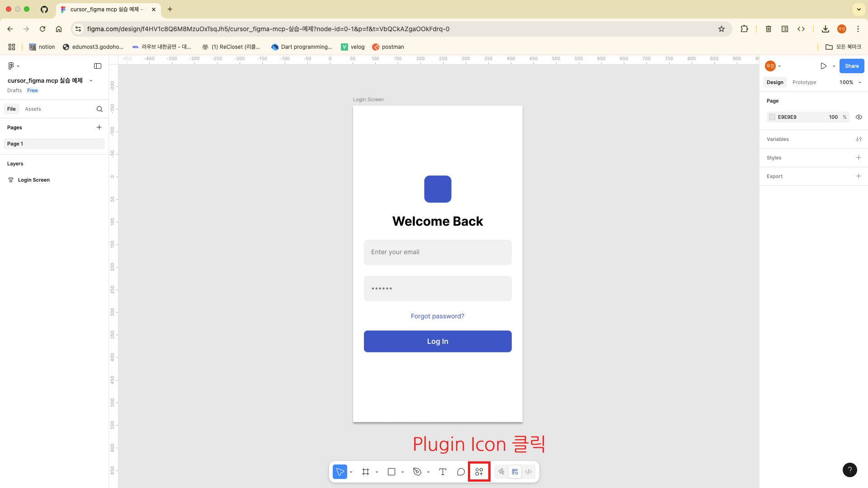Open the Assets tab
The width and height of the screenshot is (868, 488).
(33, 109)
